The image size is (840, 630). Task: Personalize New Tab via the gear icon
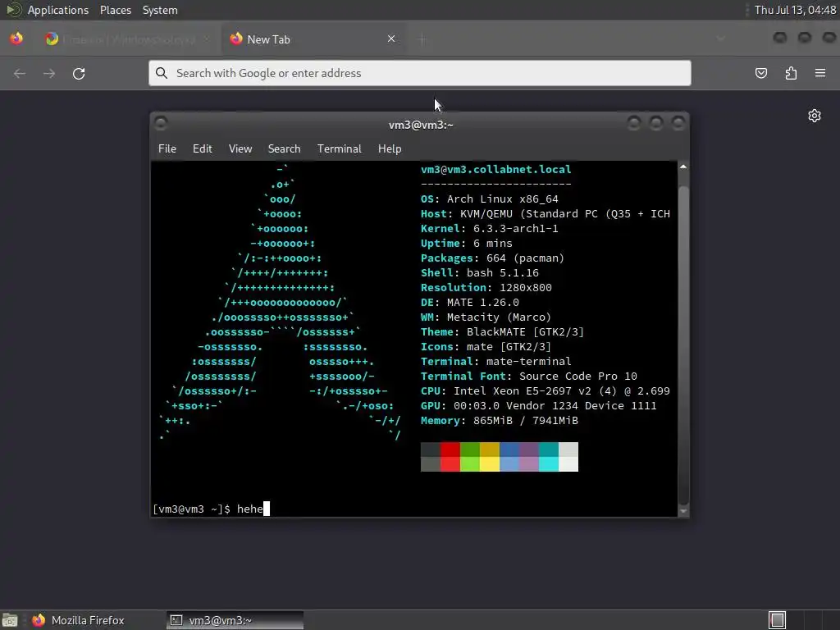pos(815,116)
